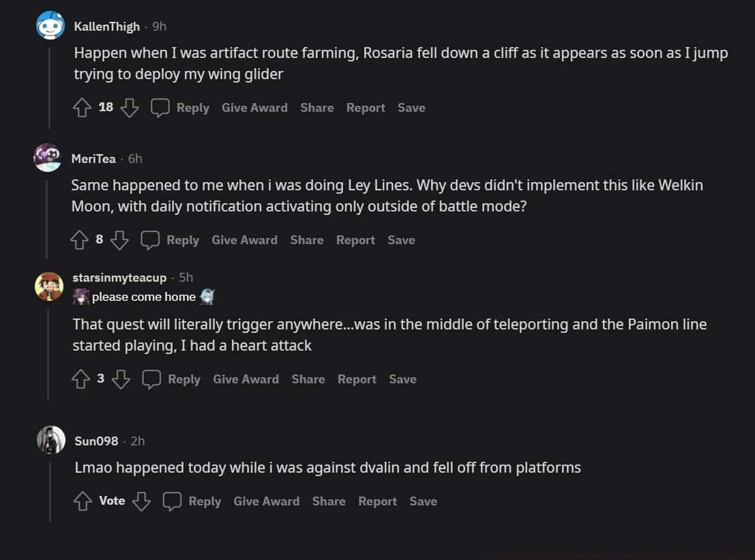755x560 pixels.
Task: Downvote starsinmyteacup's comment
Action: point(121,379)
